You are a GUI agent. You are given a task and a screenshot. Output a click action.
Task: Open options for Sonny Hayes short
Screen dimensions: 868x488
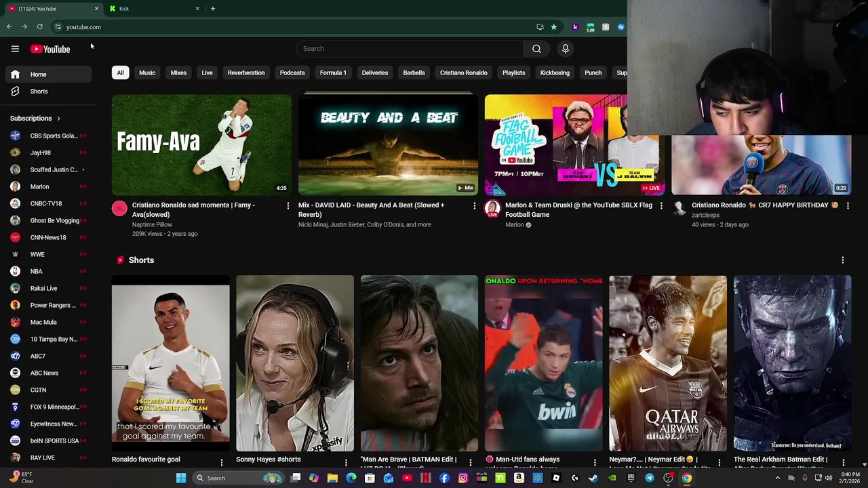346,462
